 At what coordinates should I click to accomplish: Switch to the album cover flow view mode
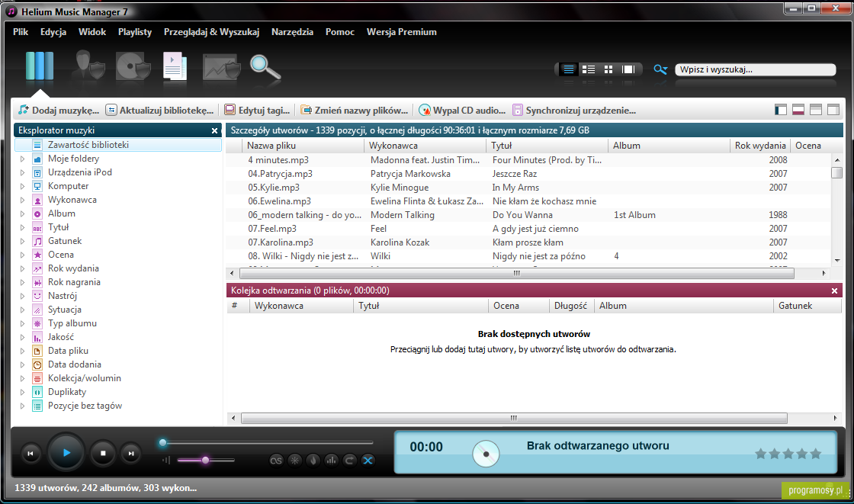click(628, 69)
